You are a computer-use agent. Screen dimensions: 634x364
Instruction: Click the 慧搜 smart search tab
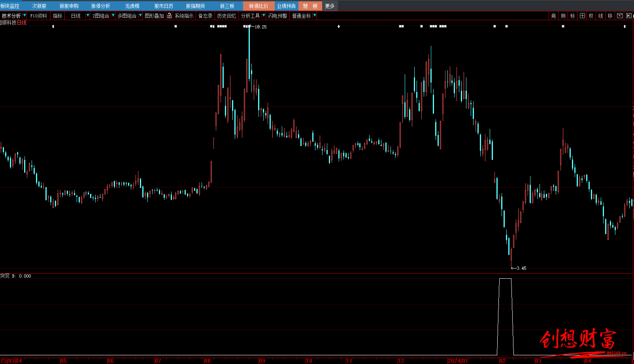click(310, 6)
